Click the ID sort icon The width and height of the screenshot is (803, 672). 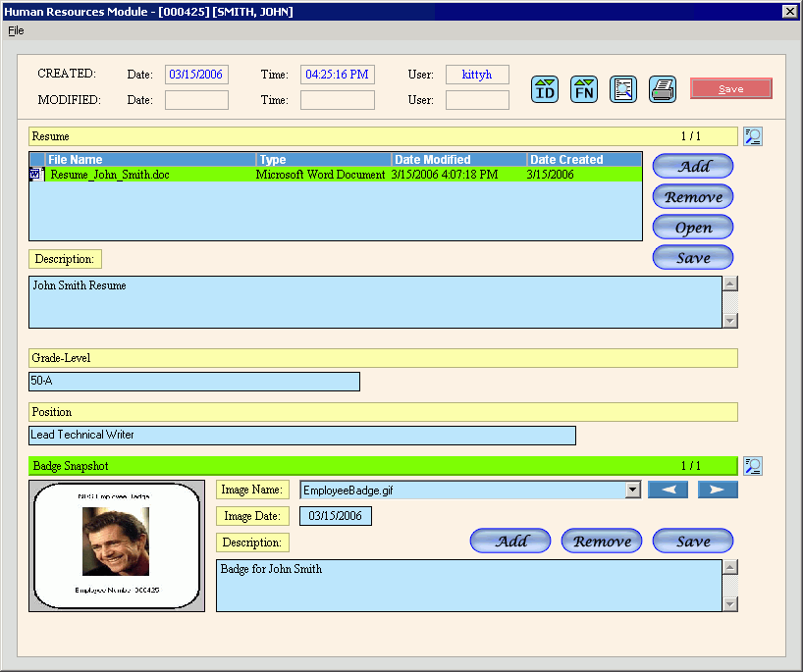[x=545, y=89]
